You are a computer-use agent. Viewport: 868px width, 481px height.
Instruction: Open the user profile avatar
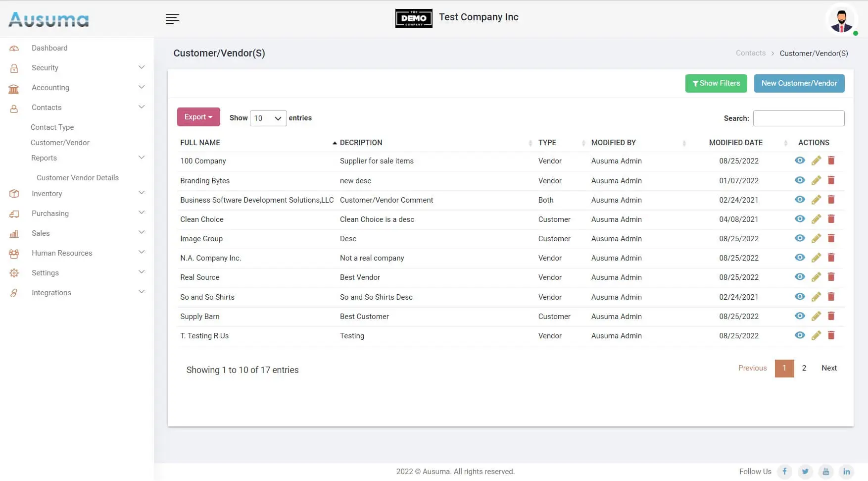(841, 20)
